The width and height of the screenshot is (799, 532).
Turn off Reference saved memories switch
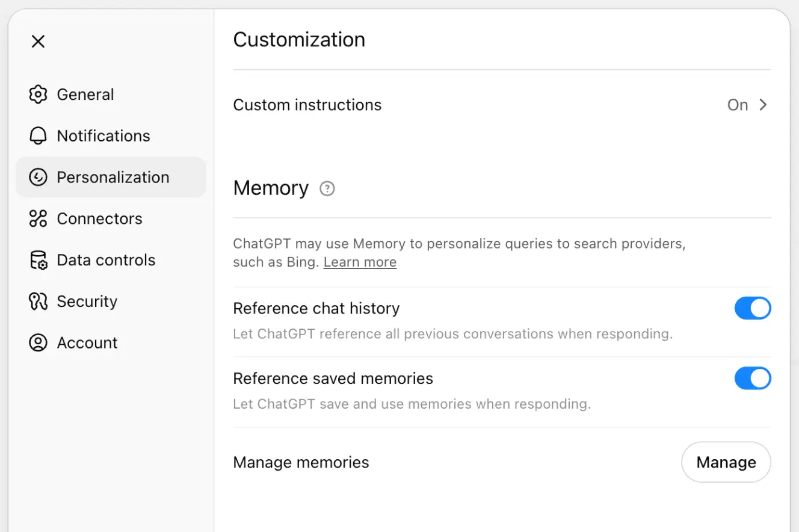coord(752,379)
